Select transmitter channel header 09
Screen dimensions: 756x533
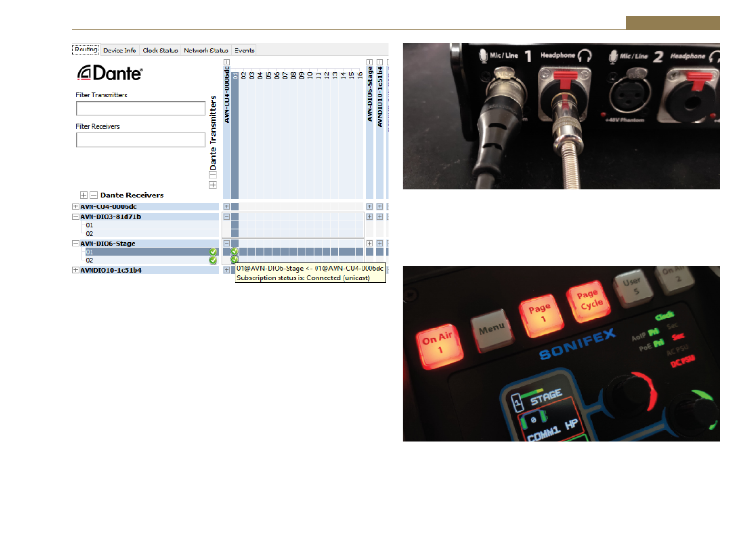(301, 75)
